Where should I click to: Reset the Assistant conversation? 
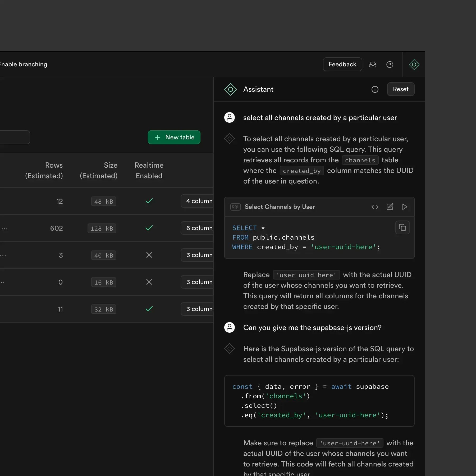[x=401, y=89]
